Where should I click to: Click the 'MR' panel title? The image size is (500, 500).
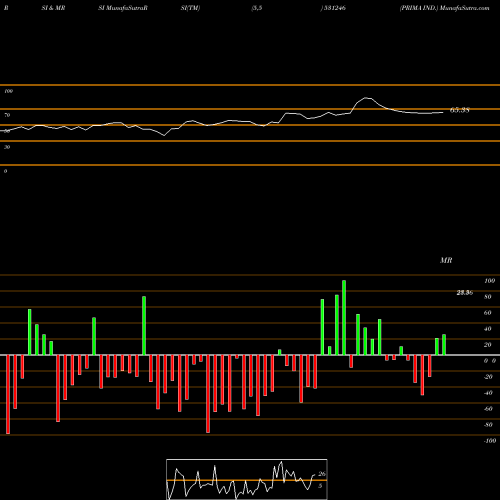tap(446, 260)
